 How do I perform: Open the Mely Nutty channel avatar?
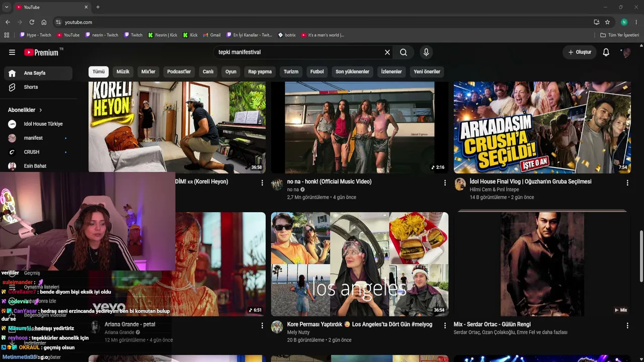click(x=277, y=327)
